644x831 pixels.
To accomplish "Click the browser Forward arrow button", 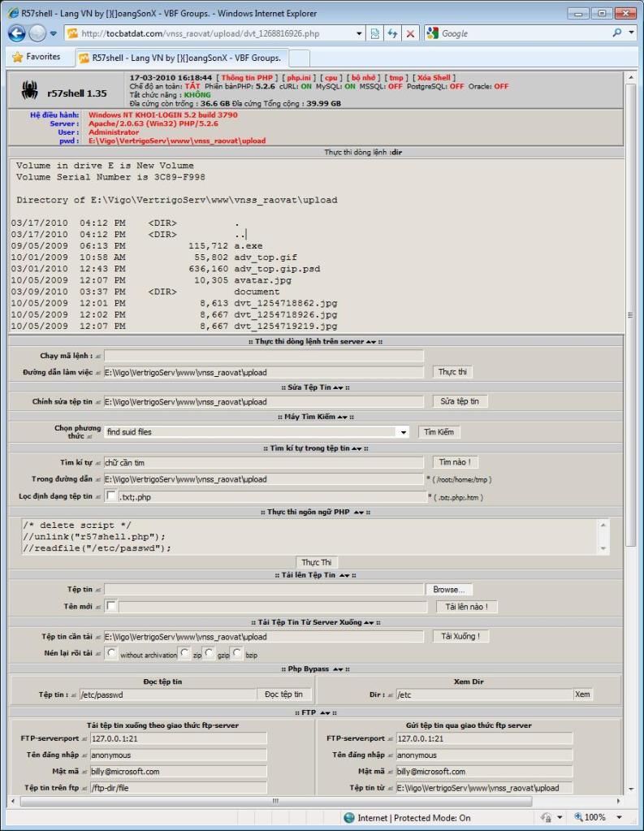I will point(38,33).
